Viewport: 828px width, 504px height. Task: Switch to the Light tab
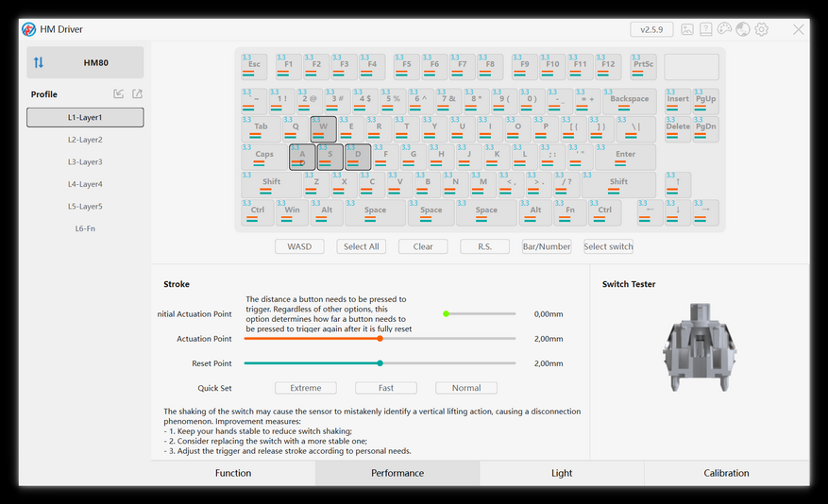tap(562, 474)
